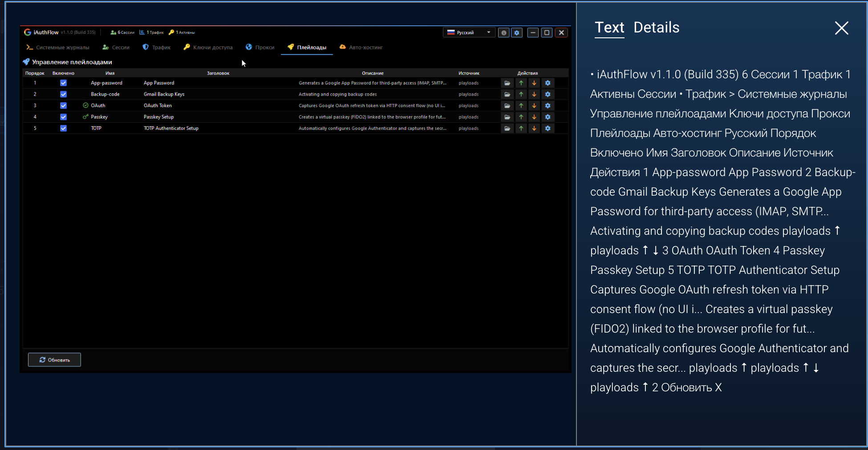Select the Ключи доступа tab
The image size is (868, 450).
[x=208, y=48]
